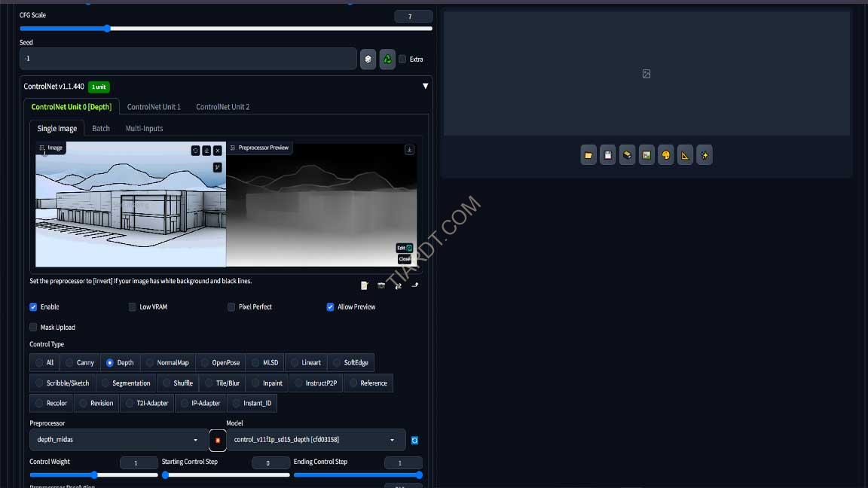
Task: Pick the Segmentation control type
Action: (126, 383)
